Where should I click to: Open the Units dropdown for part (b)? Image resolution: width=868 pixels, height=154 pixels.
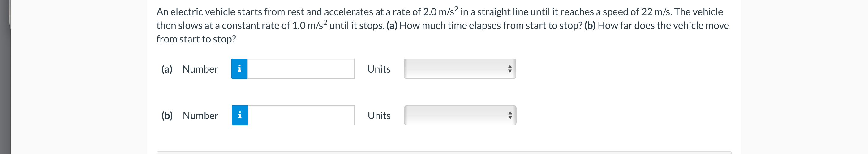click(x=460, y=115)
